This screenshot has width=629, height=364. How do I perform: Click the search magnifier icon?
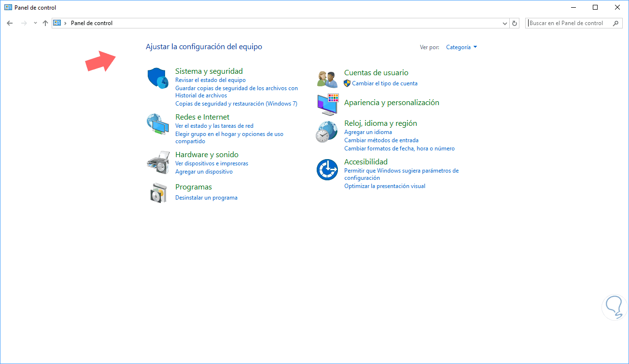tap(616, 23)
